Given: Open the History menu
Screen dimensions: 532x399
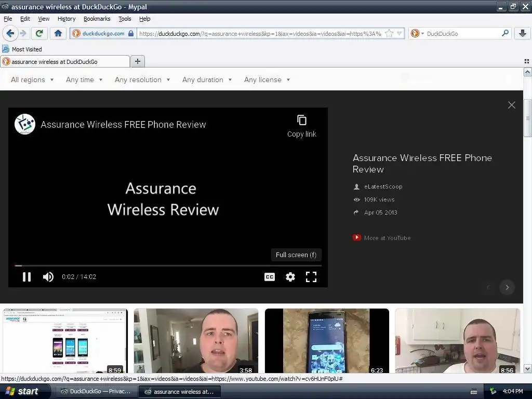Looking at the screenshot, I should coord(66,19).
